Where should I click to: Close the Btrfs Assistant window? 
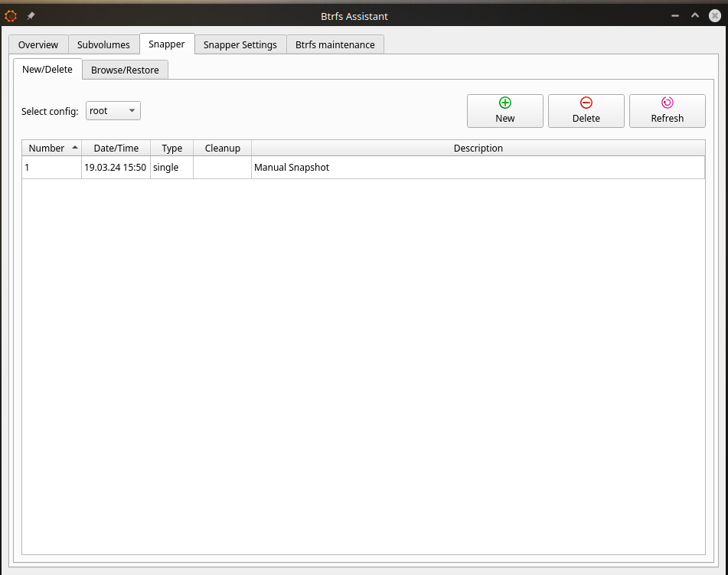pos(714,15)
